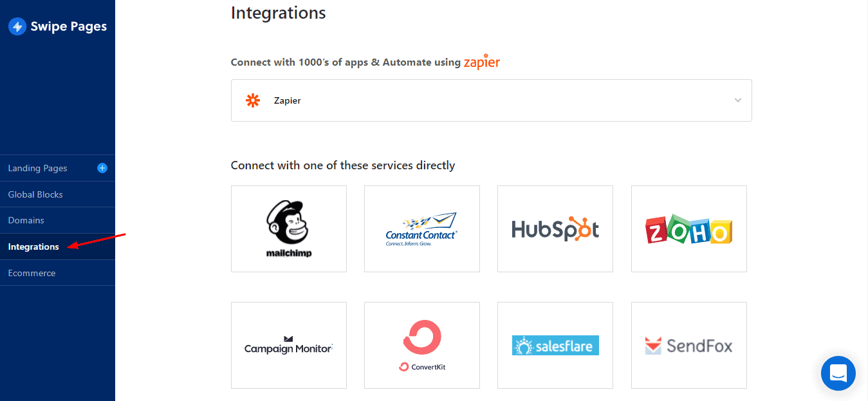
Task: Go to Global Blocks in sidebar
Action: (x=35, y=194)
